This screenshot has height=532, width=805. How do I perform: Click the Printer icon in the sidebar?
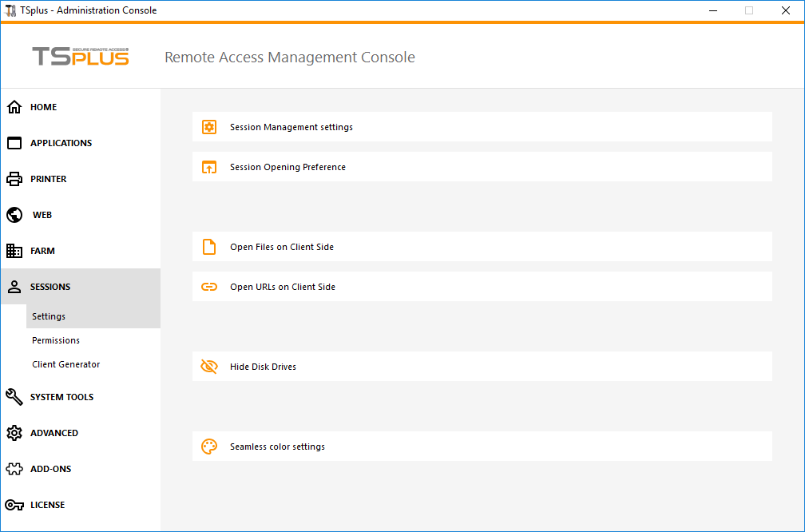14,178
